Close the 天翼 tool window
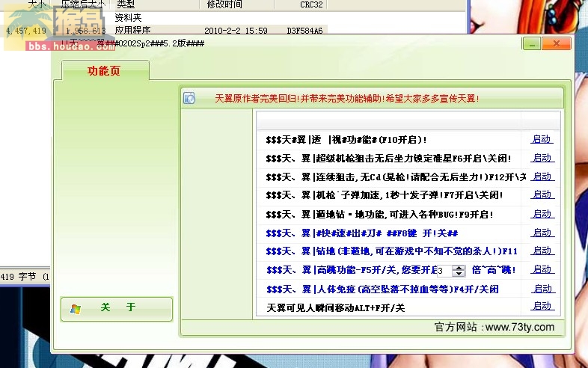 [557, 44]
